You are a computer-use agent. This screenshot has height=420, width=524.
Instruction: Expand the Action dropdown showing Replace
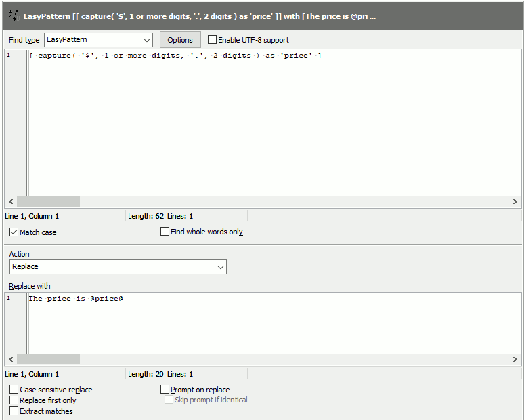(x=118, y=267)
